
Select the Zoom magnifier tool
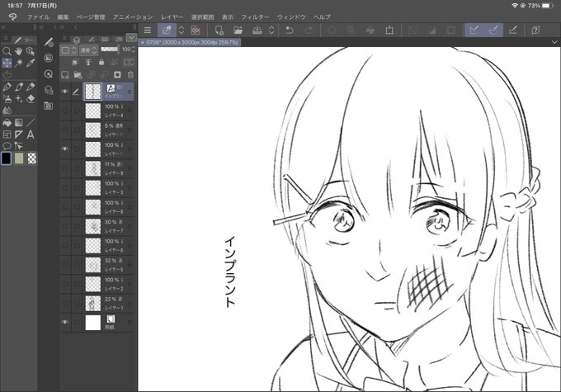coord(7,51)
